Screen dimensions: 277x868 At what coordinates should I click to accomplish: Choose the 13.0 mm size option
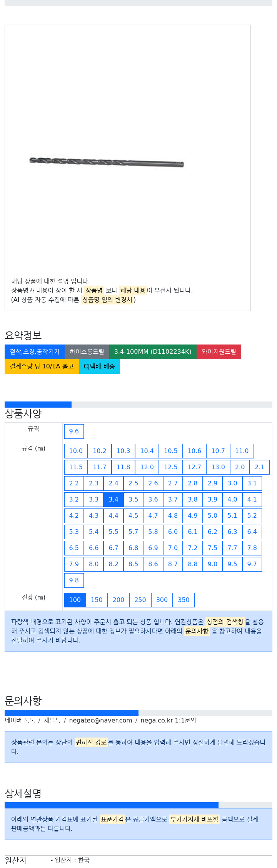click(x=218, y=467)
